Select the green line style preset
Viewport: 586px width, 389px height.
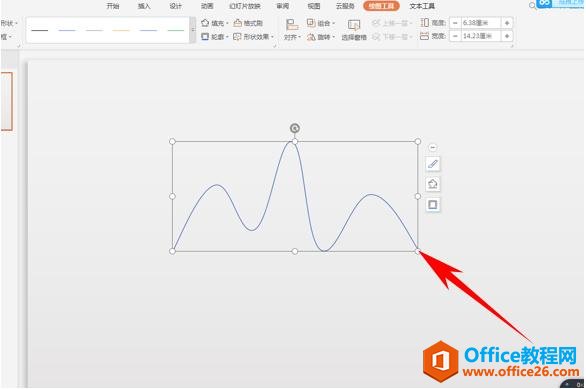176,30
